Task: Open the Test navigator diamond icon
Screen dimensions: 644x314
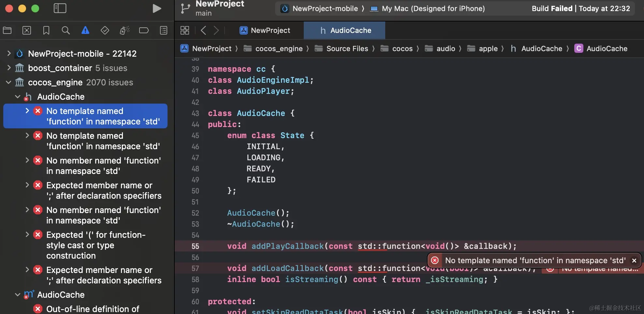Action: pyautogui.click(x=105, y=30)
